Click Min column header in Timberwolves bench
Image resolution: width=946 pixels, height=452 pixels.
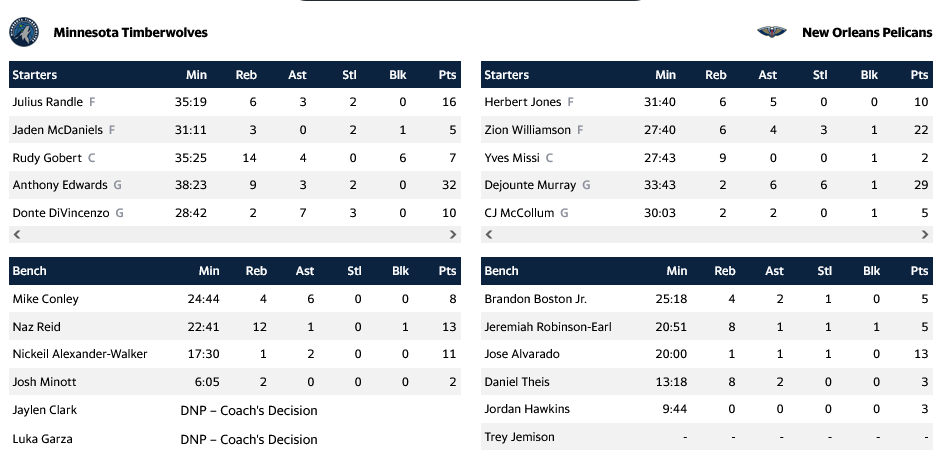pyautogui.click(x=209, y=271)
